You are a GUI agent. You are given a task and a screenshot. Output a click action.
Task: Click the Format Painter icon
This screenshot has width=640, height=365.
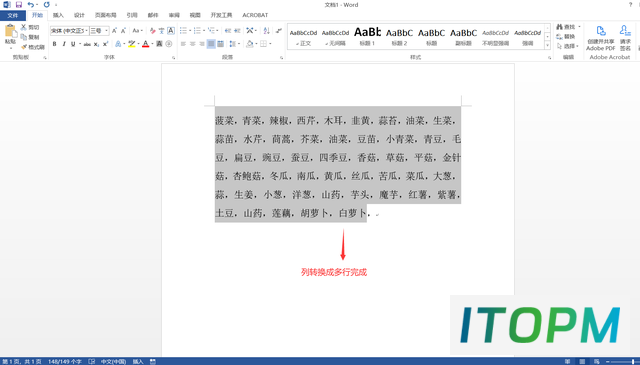coord(24,47)
